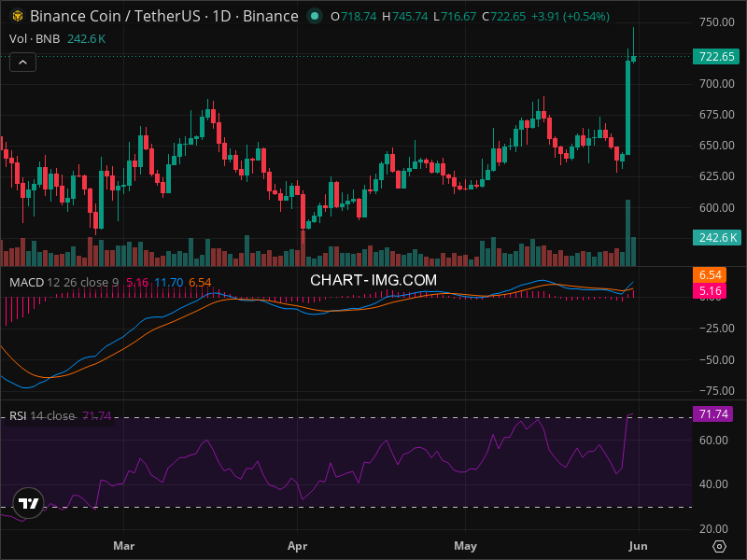The width and height of the screenshot is (747, 560).
Task: Click the 40.00 RSI axis label
Action: coord(713,484)
